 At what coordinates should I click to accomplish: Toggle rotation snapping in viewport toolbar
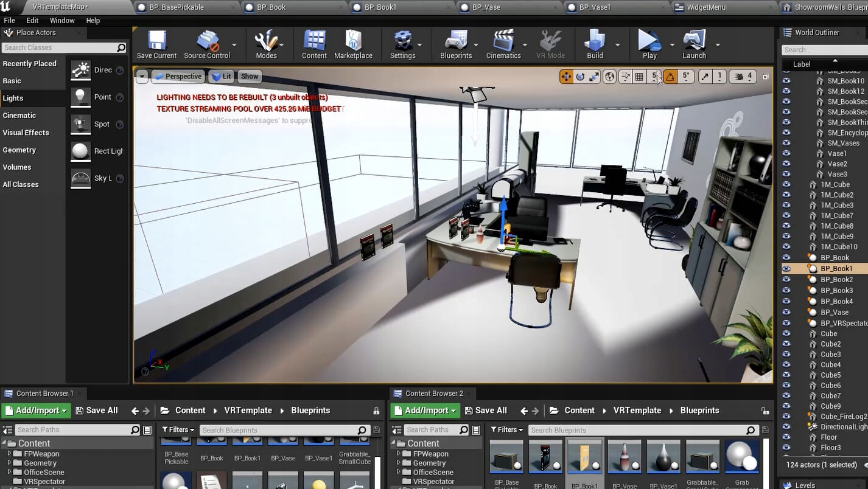coord(670,77)
